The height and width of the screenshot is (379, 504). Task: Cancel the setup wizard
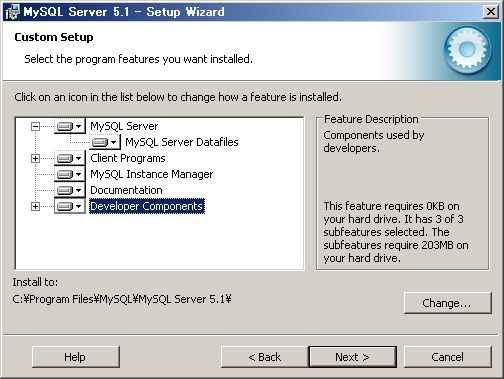[x=447, y=357]
